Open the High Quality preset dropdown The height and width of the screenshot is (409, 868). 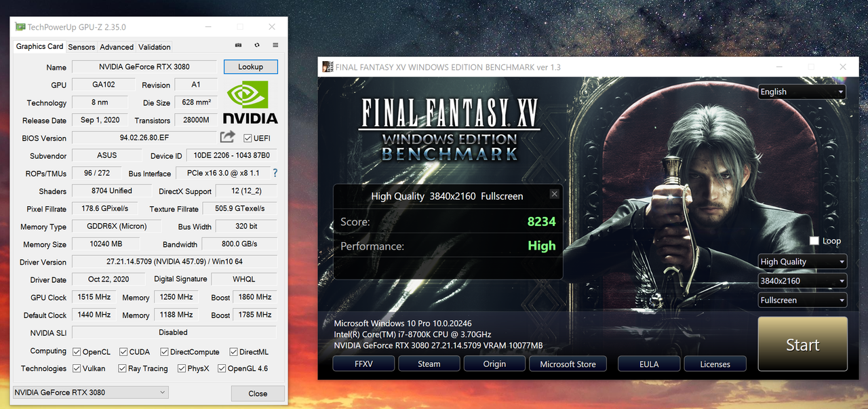pyautogui.click(x=802, y=261)
